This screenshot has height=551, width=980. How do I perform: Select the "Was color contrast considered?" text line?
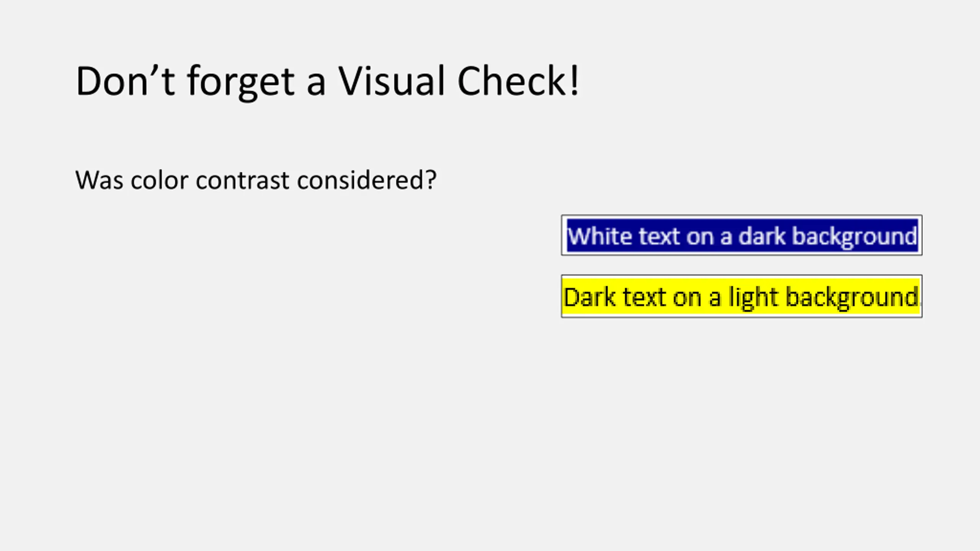tap(256, 180)
